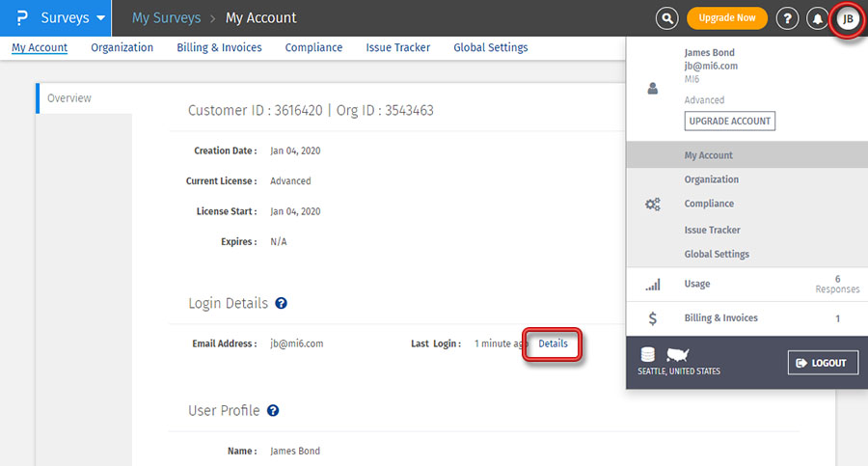Click the JB profile avatar
This screenshot has width=868, height=466.
coord(848,18)
